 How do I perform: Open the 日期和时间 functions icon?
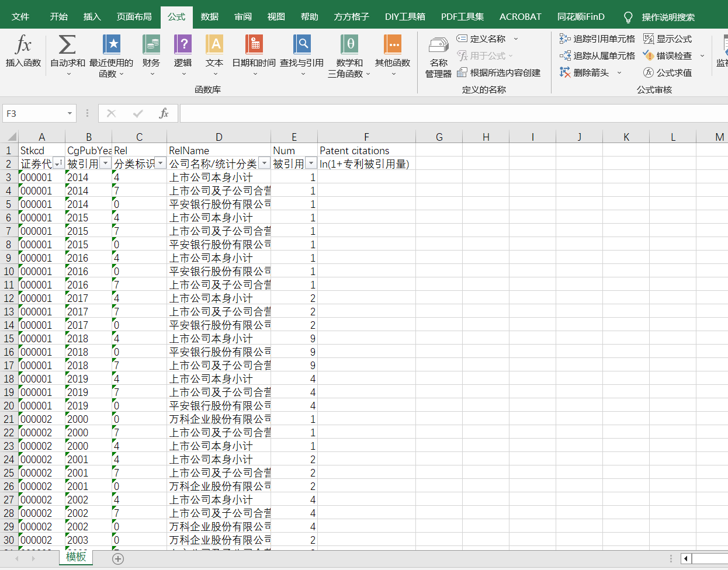pyautogui.click(x=254, y=44)
